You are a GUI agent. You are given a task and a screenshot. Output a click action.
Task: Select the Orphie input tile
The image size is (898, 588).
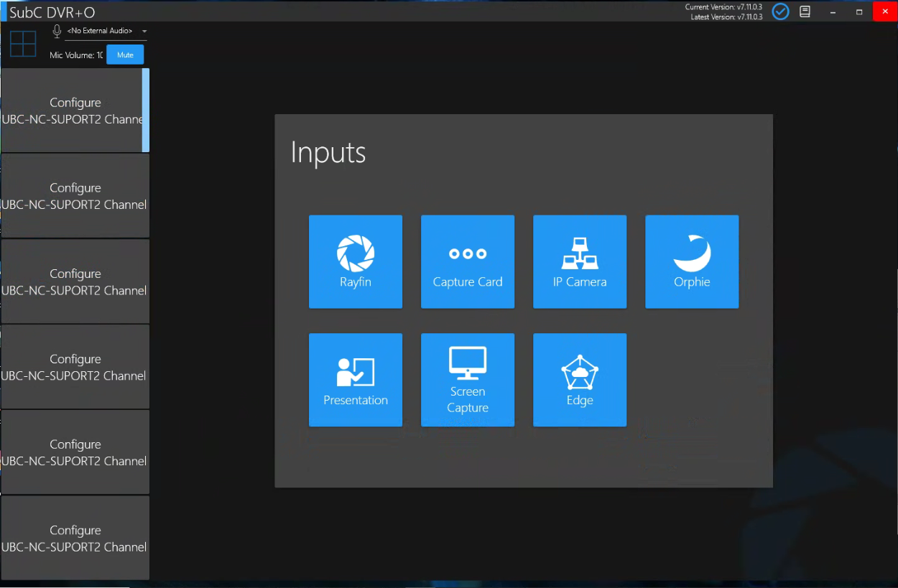[692, 262]
